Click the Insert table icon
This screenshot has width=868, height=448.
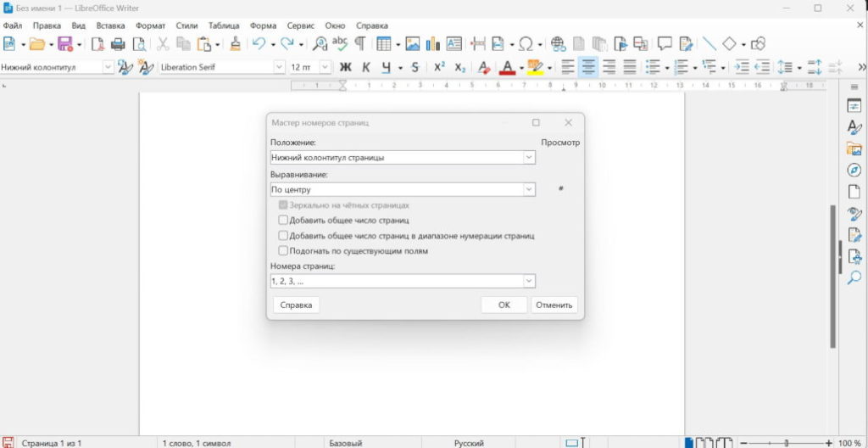(x=384, y=44)
